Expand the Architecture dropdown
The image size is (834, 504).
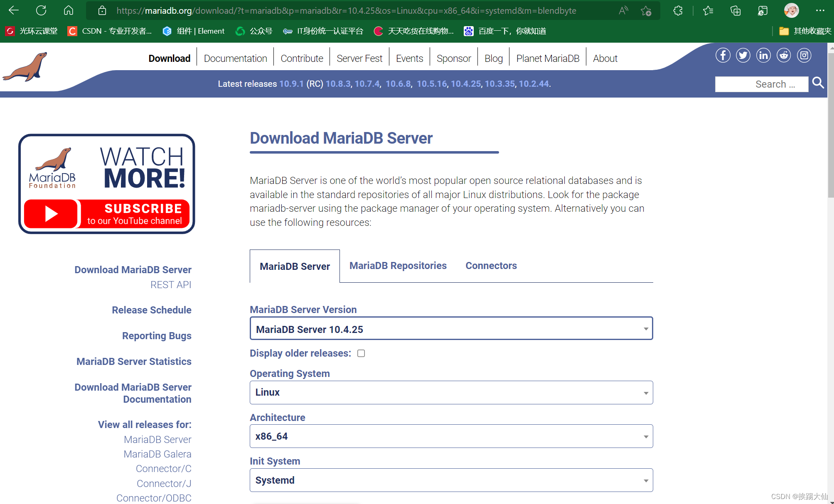(x=451, y=436)
